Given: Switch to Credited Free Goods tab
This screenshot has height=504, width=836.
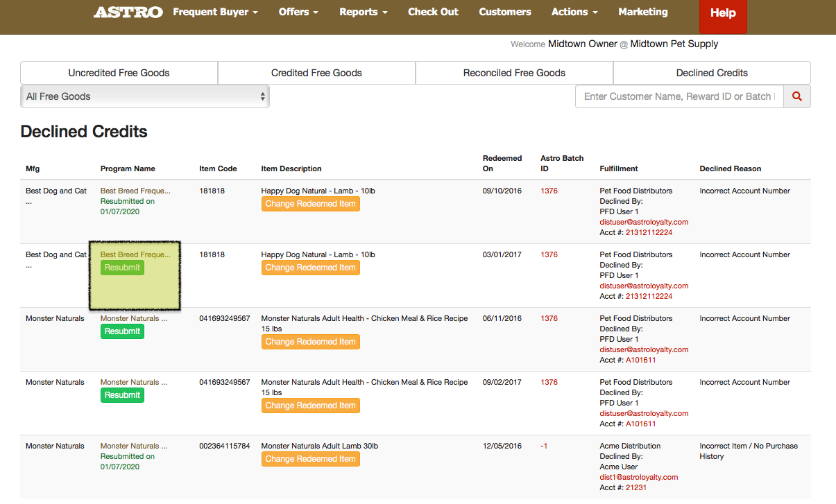Looking at the screenshot, I should [x=316, y=73].
